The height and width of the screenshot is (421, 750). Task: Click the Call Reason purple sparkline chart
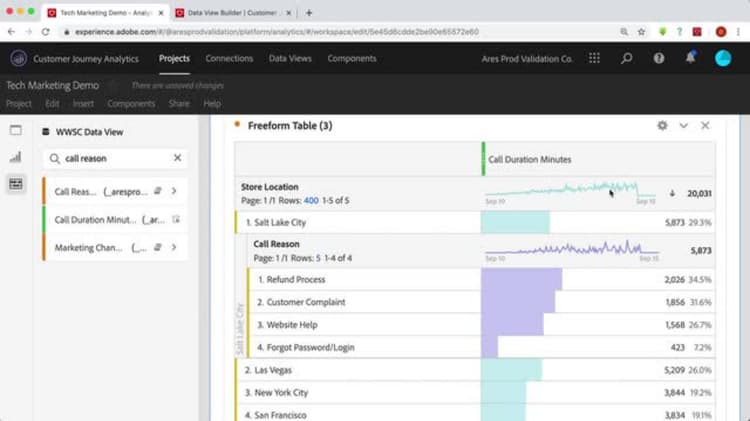click(572, 248)
